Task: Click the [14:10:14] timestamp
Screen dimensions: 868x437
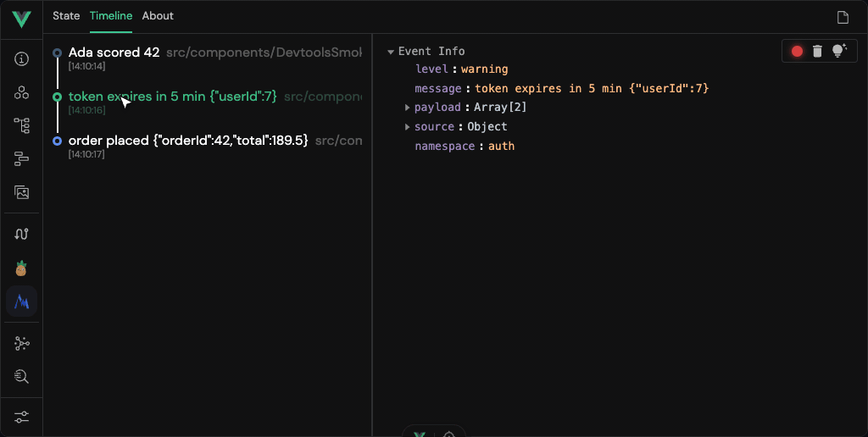Action: 87,66
